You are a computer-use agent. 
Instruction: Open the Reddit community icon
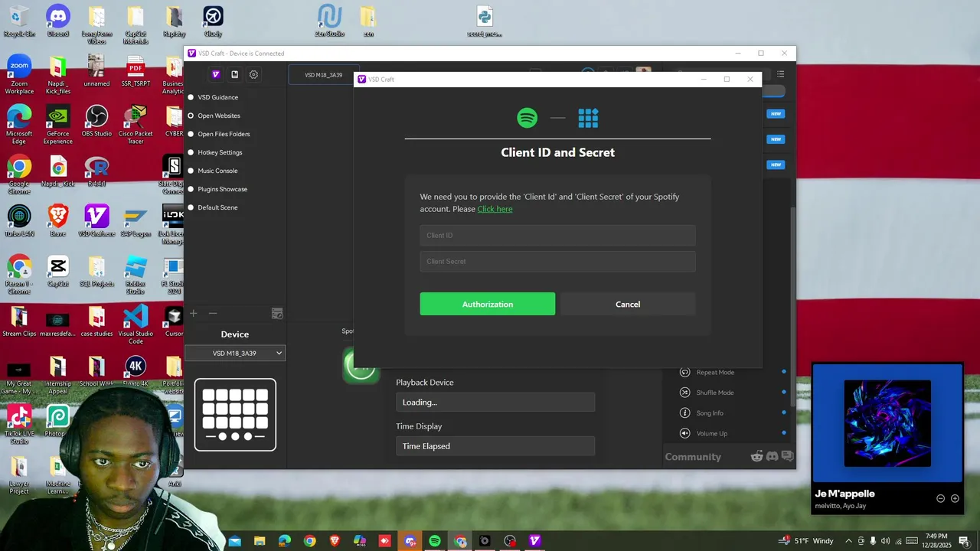click(x=757, y=456)
